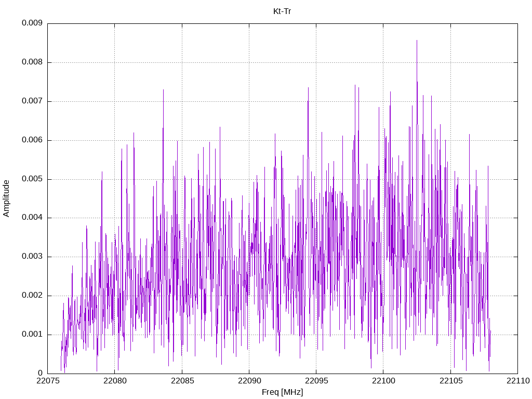Click the 22110 x-axis tick label

(x=518, y=381)
